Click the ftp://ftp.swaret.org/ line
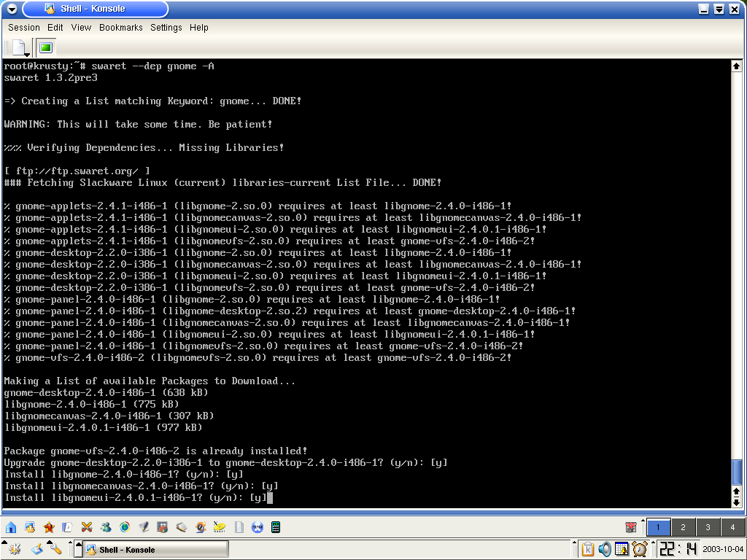This screenshot has height=560, width=747. (77, 171)
